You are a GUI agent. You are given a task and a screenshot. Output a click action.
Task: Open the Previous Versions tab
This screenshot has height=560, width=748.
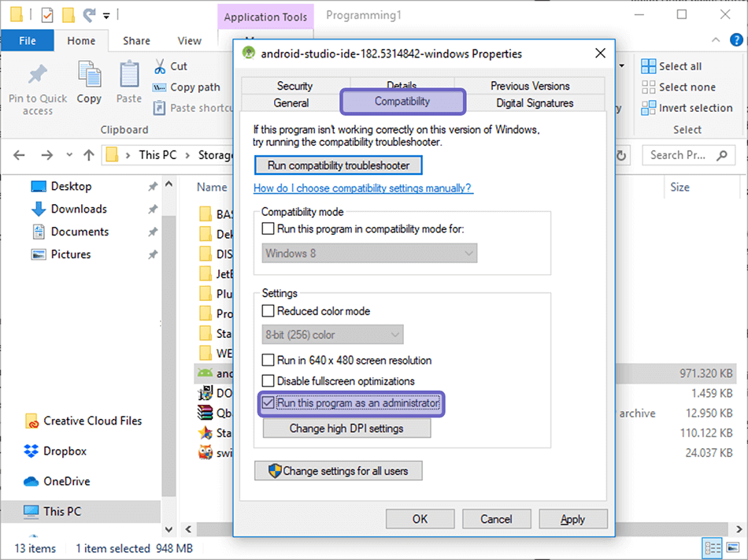click(530, 86)
